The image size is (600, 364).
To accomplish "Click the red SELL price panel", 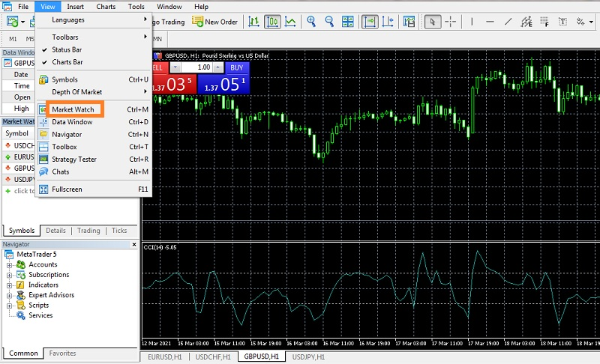I will coord(175,84).
